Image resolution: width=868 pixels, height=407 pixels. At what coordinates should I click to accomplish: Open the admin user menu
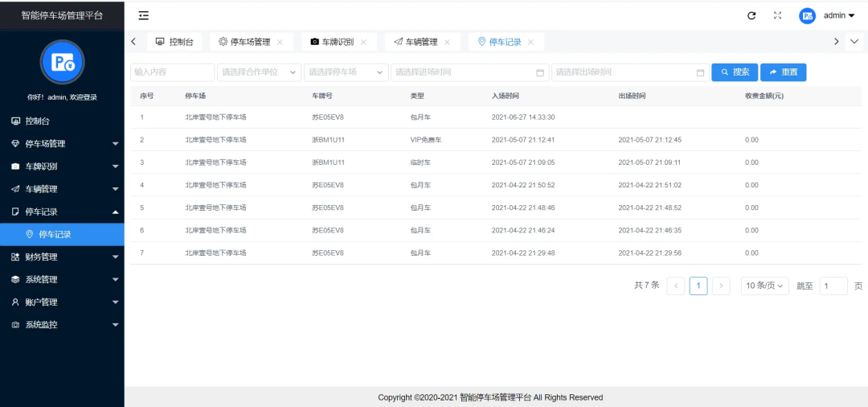[x=839, y=15]
